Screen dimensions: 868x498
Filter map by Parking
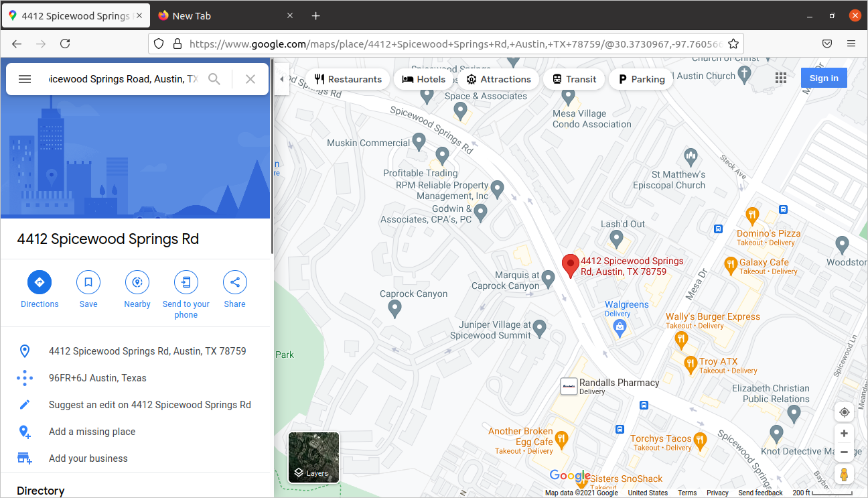[642, 79]
